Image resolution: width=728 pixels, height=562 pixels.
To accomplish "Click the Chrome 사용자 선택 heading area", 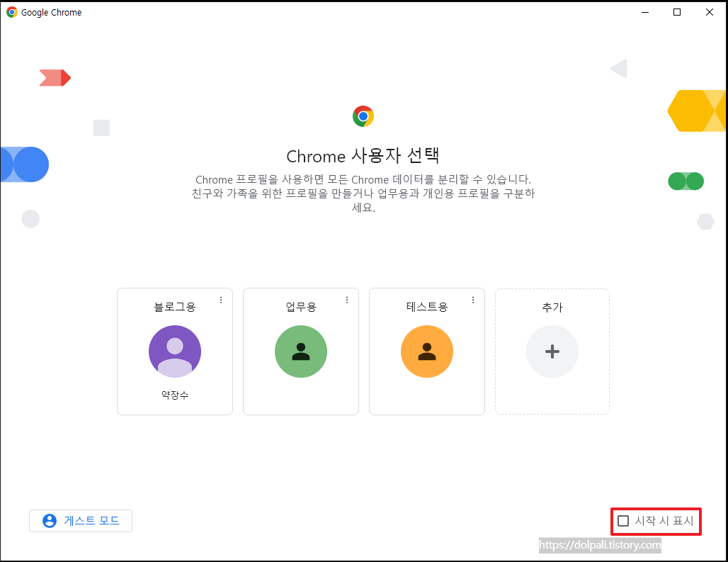I will click(x=363, y=156).
